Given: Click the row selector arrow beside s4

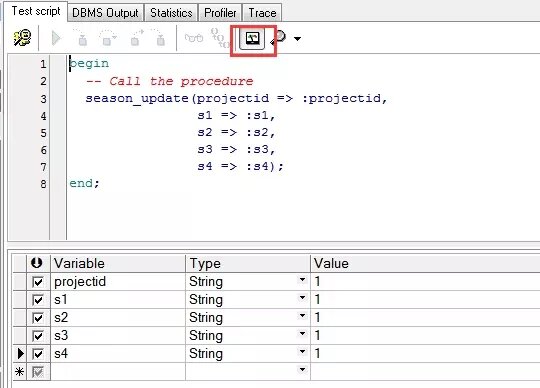Looking at the screenshot, I should (x=20, y=354).
